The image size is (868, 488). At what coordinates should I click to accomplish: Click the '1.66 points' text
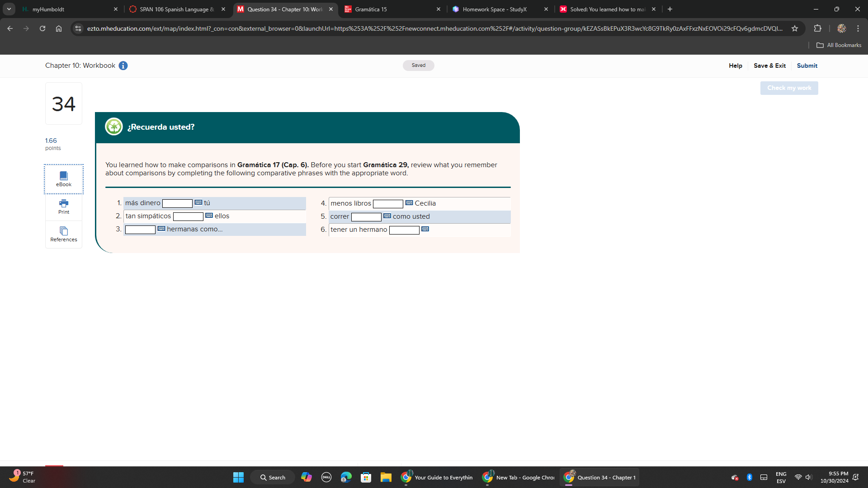click(x=53, y=144)
